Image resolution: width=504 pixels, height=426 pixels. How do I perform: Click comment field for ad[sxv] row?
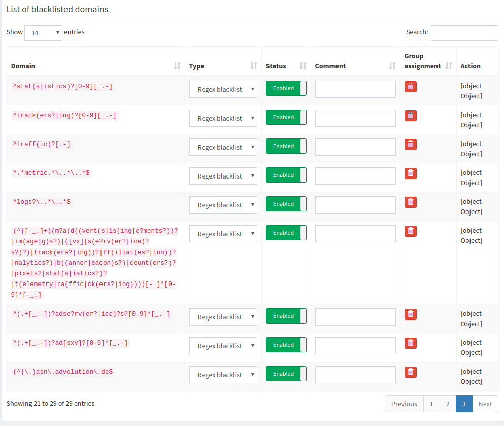pyautogui.click(x=355, y=346)
